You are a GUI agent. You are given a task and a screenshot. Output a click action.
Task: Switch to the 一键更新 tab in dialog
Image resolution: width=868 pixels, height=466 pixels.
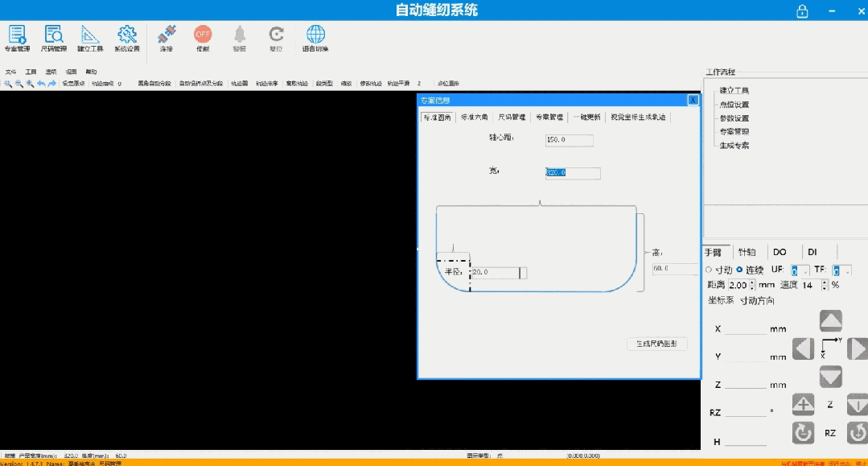click(587, 117)
